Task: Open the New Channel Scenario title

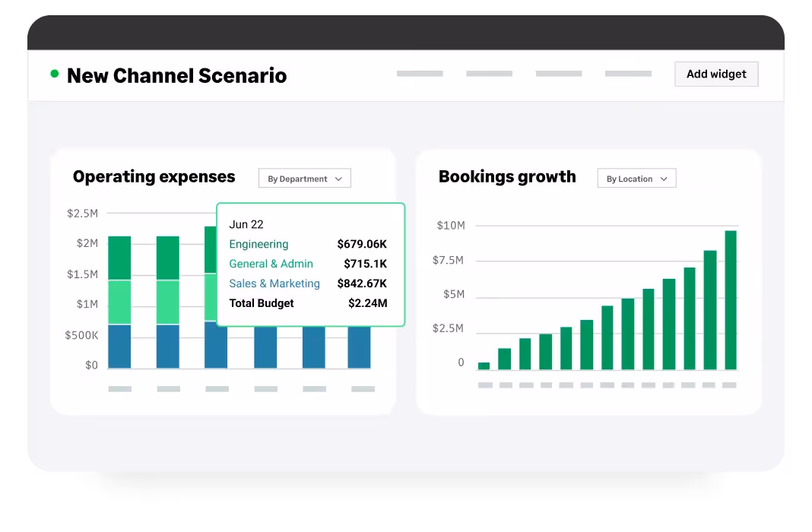Action: (176, 76)
